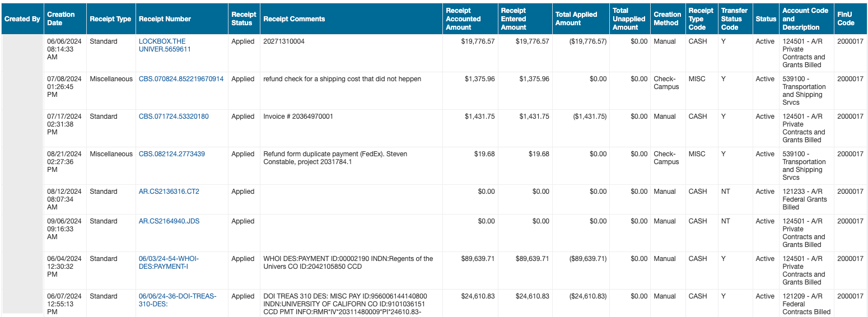Click receipt number CBS.071724.53320180
Viewport: 868px width, 317px height.
click(x=174, y=116)
